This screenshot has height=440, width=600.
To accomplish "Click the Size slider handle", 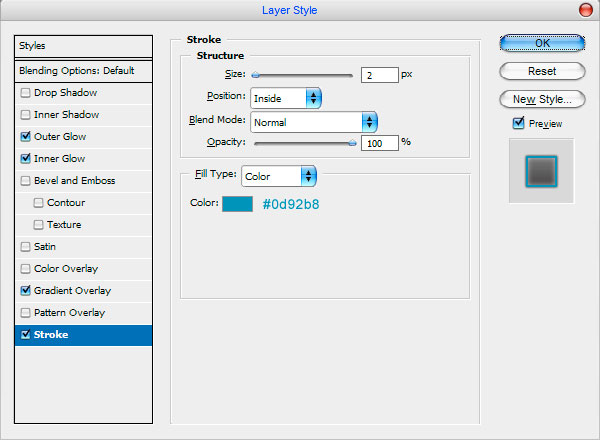I will pos(256,75).
